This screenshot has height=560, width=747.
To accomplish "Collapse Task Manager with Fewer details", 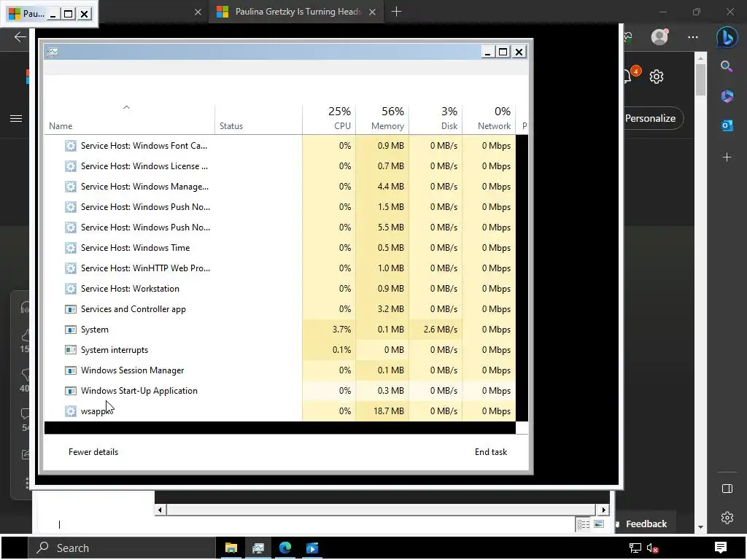I will click(x=93, y=452).
